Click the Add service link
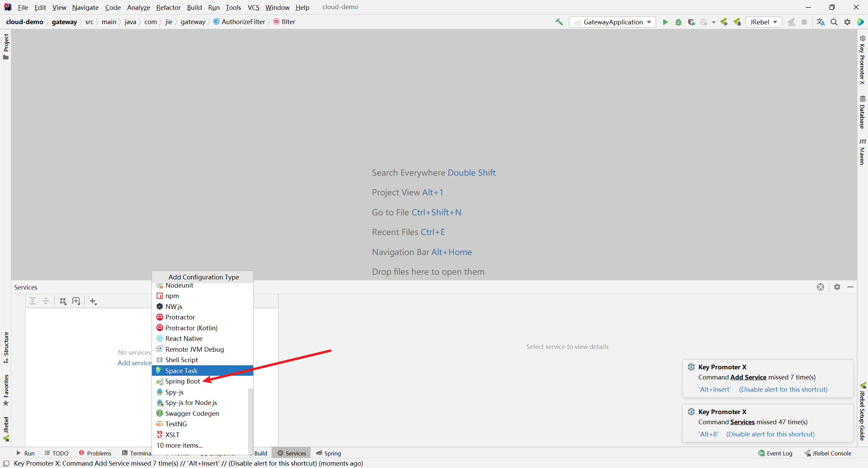Viewport: 868px width, 468px height. tap(134, 363)
